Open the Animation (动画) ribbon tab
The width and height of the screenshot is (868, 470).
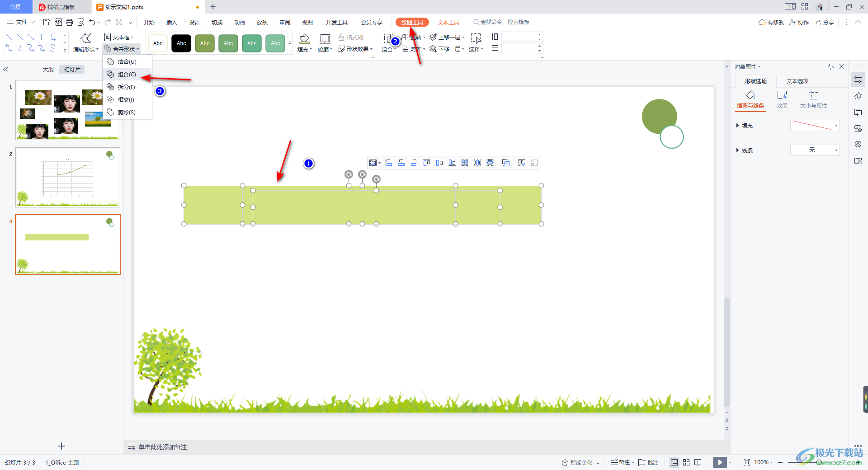[x=239, y=22]
